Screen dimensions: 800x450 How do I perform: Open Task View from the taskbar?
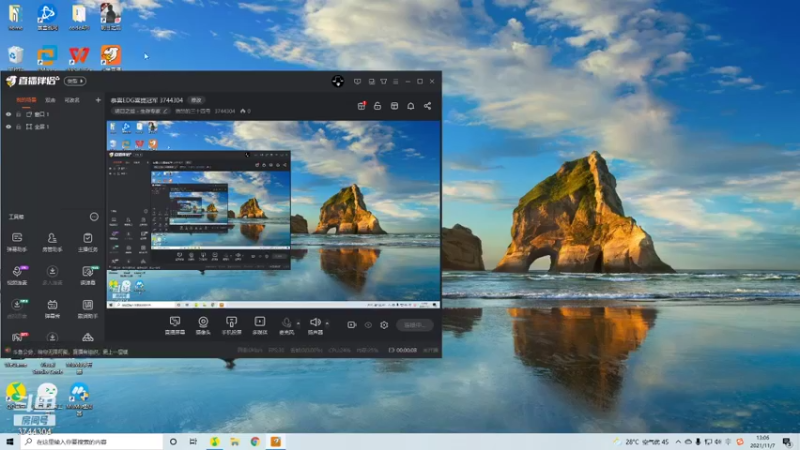(193, 441)
